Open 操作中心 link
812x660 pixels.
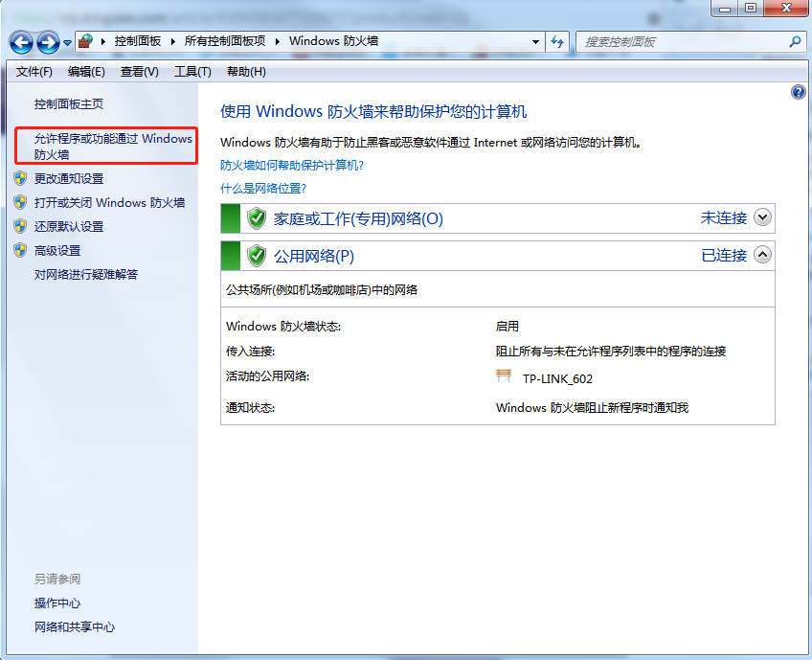click(57, 603)
